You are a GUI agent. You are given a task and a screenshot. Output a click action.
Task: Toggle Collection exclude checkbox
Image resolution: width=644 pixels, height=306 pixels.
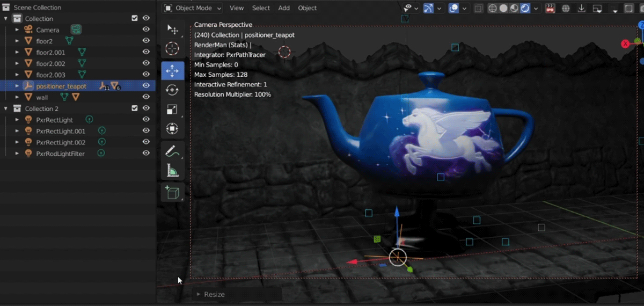(135, 18)
